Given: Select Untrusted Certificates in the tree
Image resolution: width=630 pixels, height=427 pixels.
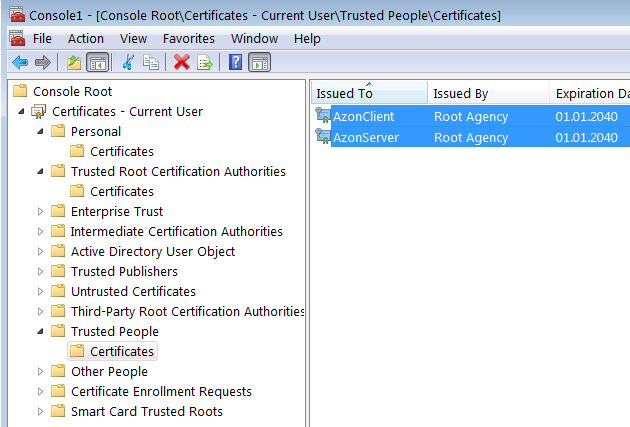Looking at the screenshot, I should [x=133, y=291].
